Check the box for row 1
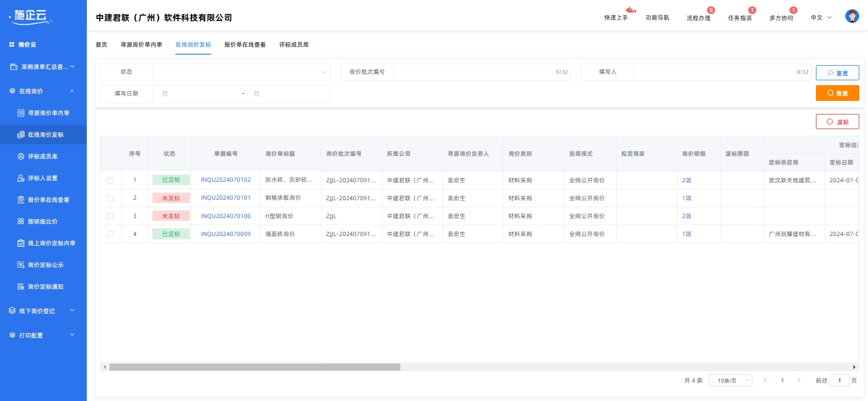Image resolution: width=868 pixels, height=401 pixels. coord(110,180)
